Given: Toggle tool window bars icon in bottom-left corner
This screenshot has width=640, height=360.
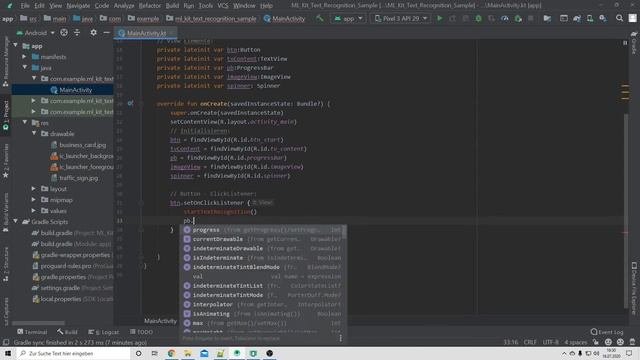Looking at the screenshot, I should (x=6, y=342).
